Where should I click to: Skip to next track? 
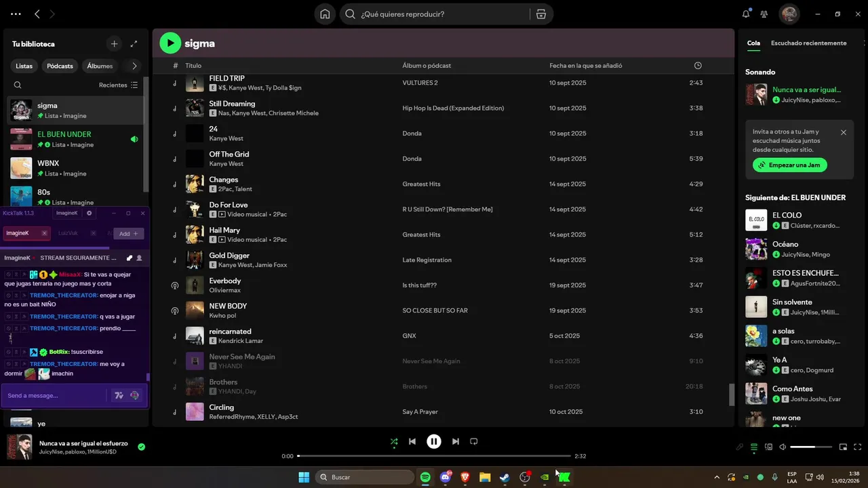click(x=456, y=441)
